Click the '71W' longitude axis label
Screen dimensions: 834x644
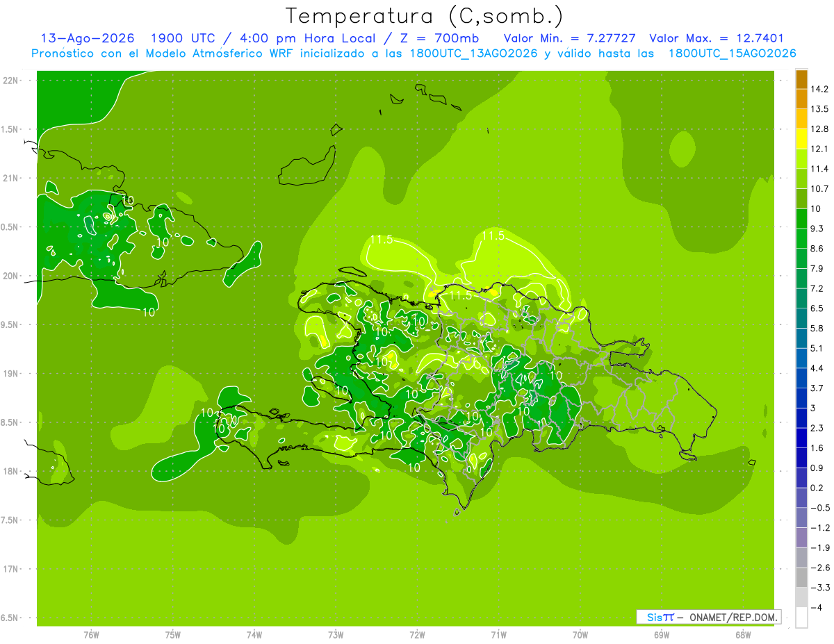point(498,636)
